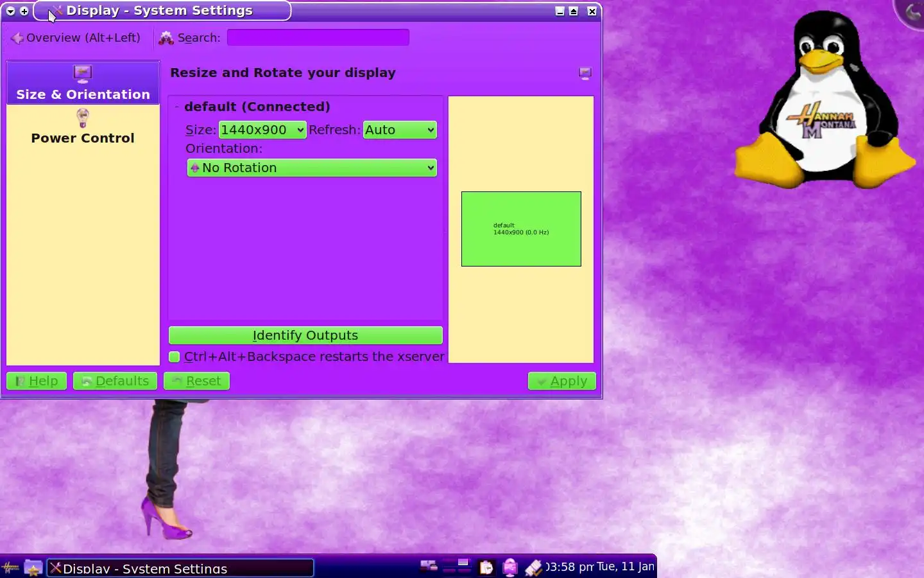The height and width of the screenshot is (578, 924).
Task: Switch to Display - System Settings taskbar entry
Action: tap(180, 568)
